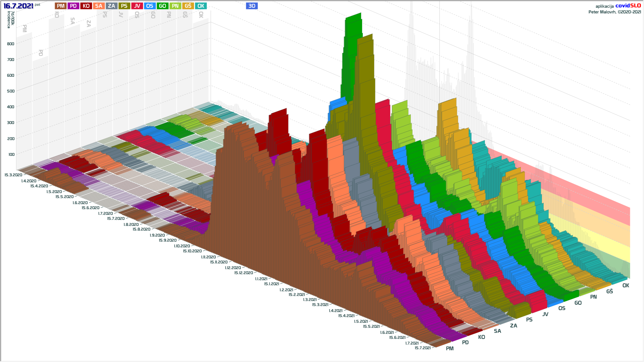644x362 pixels.
Task: Select the yellow GŠ region button
Action: [188, 6]
